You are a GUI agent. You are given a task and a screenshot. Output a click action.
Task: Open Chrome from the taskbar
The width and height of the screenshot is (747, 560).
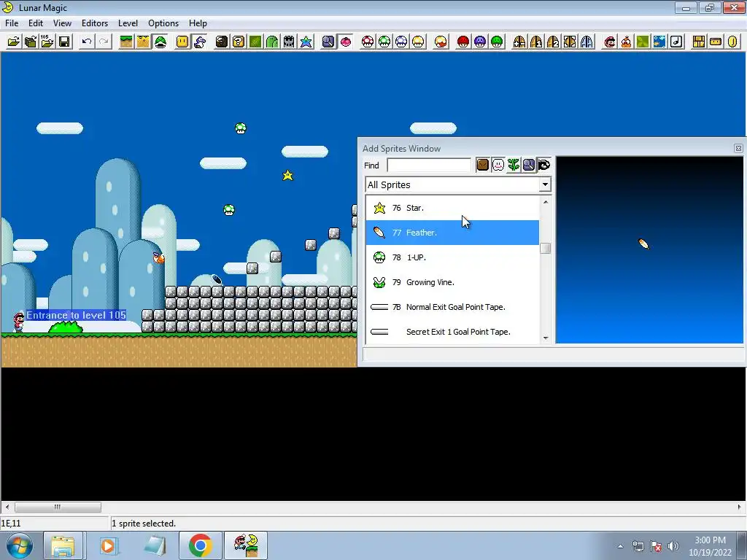200,545
